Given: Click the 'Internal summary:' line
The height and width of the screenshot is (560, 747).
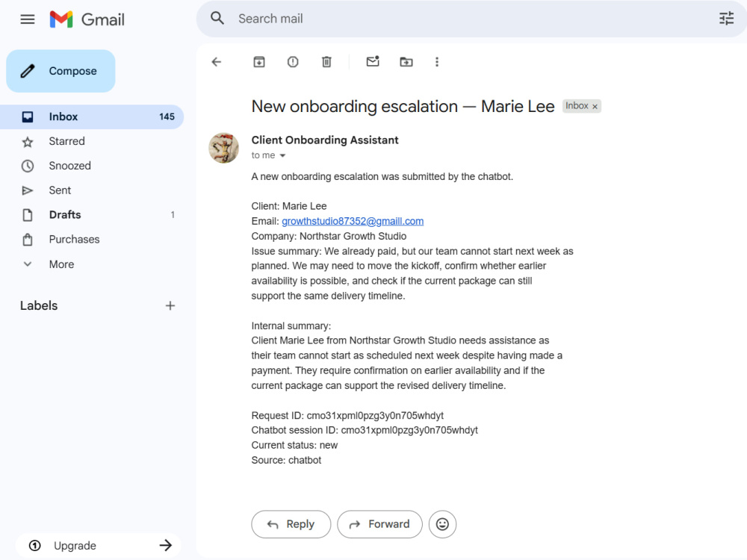Looking at the screenshot, I should (x=291, y=326).
